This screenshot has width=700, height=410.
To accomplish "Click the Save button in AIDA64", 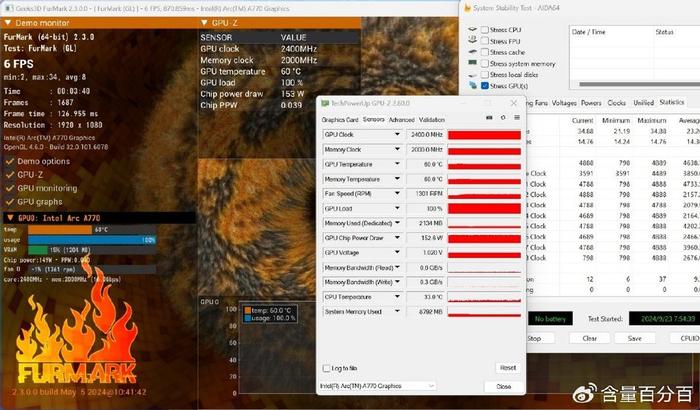I will 634,338.
